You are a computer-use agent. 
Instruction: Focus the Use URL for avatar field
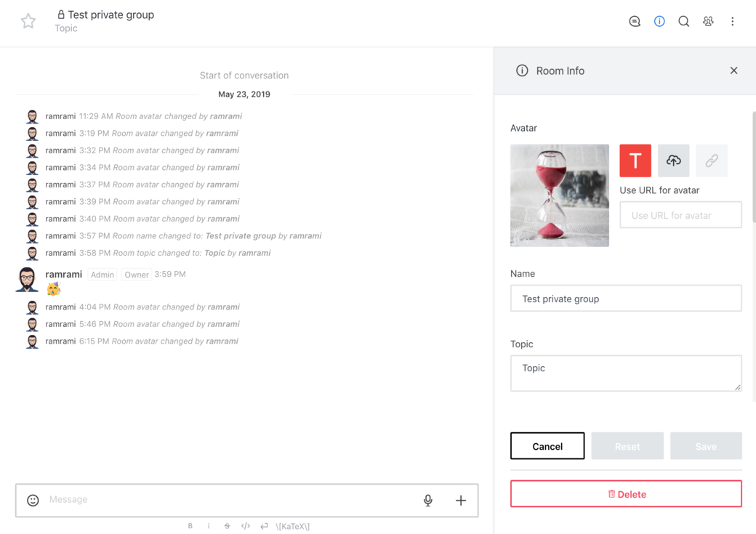pos(680,215)
